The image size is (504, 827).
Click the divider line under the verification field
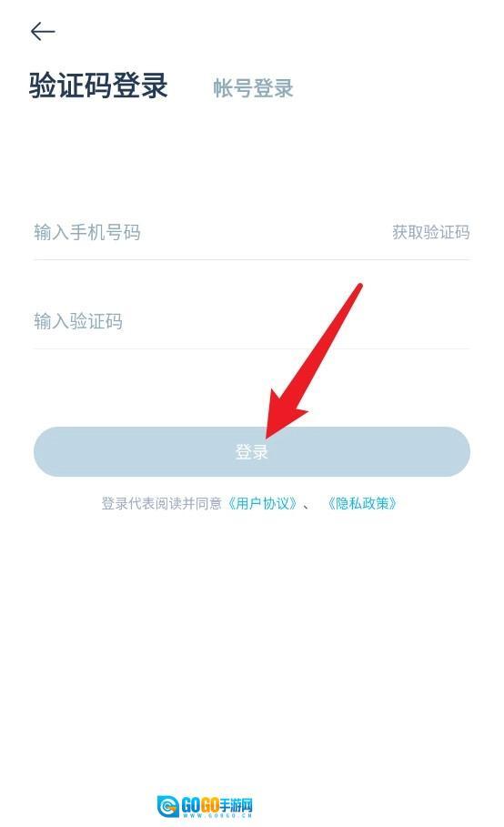tap(251, 348)
